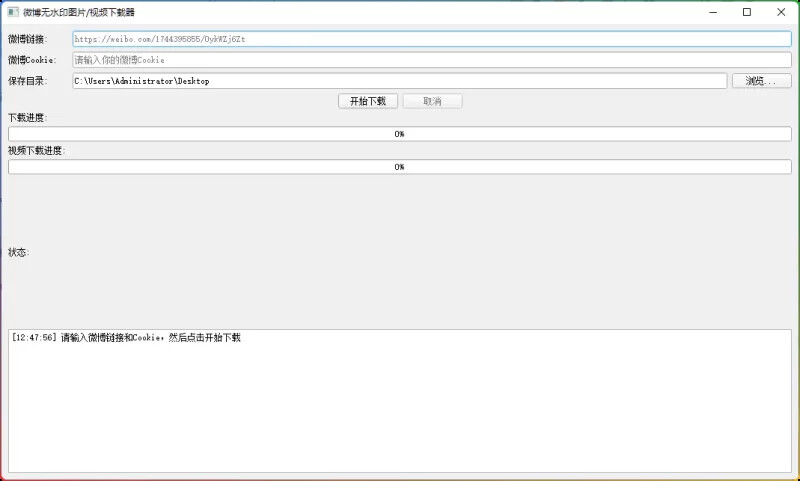Viewport: 800px width, 481px height.
Task: Click the app icon in the title bar
Action: (13, 12)
